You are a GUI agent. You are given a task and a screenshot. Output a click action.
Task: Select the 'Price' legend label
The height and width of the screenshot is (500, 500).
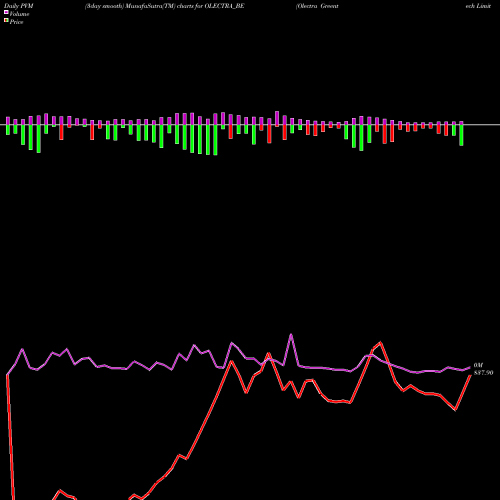pos(16,22)
